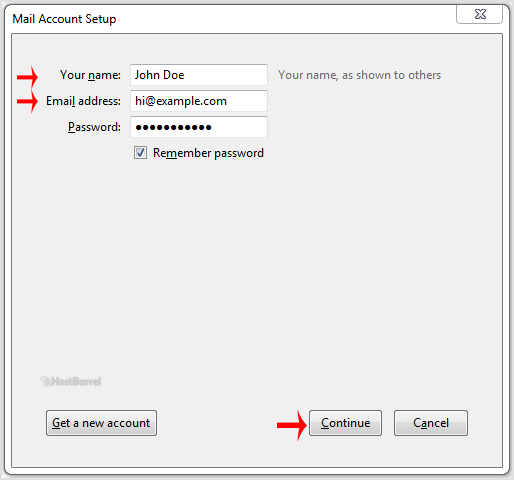This screenshot has height=480, width=514.
Task: Untick the Remember password checkbox
Action: click(x=140, y=153)
